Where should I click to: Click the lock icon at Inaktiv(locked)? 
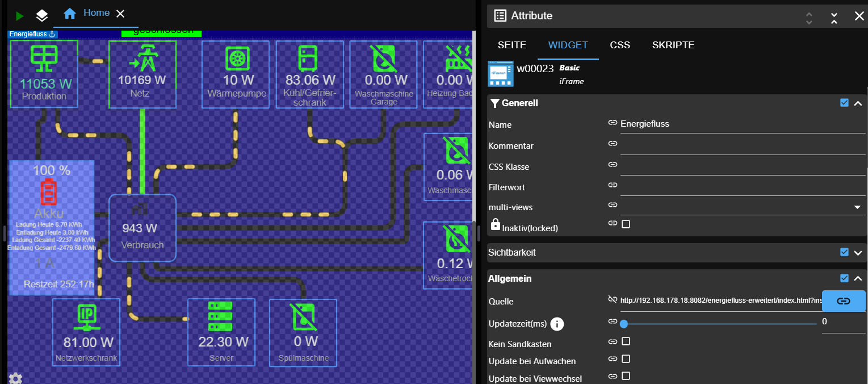(495, 224)
